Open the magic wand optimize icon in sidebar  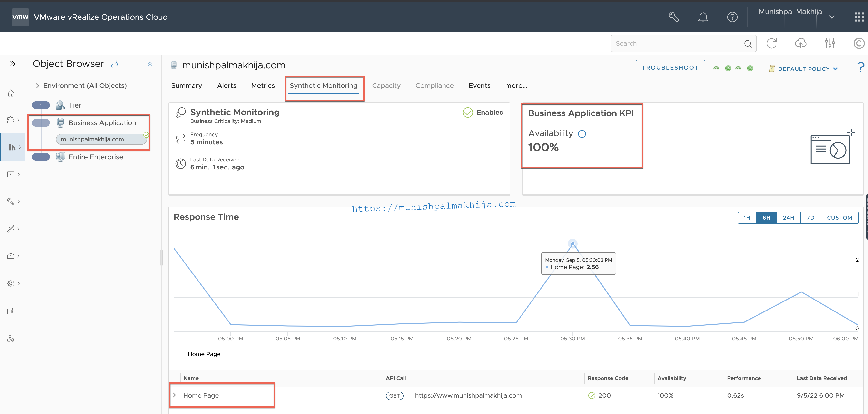click(11, 229)
